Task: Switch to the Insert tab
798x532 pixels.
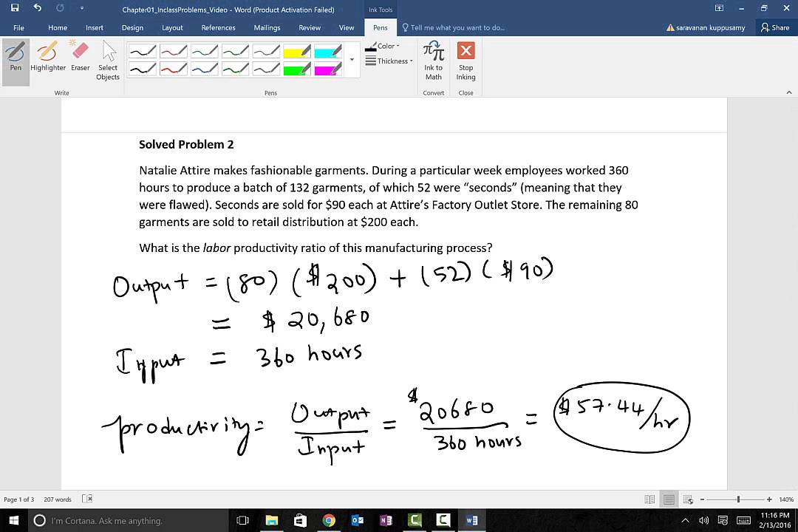Action: tap(94, 27)
